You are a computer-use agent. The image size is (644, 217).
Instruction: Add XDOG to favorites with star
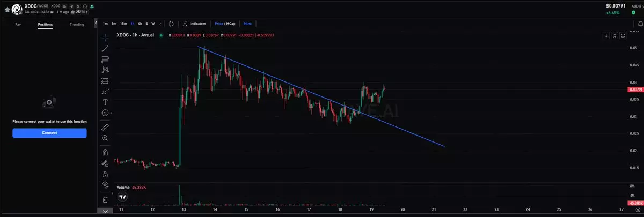7,9
